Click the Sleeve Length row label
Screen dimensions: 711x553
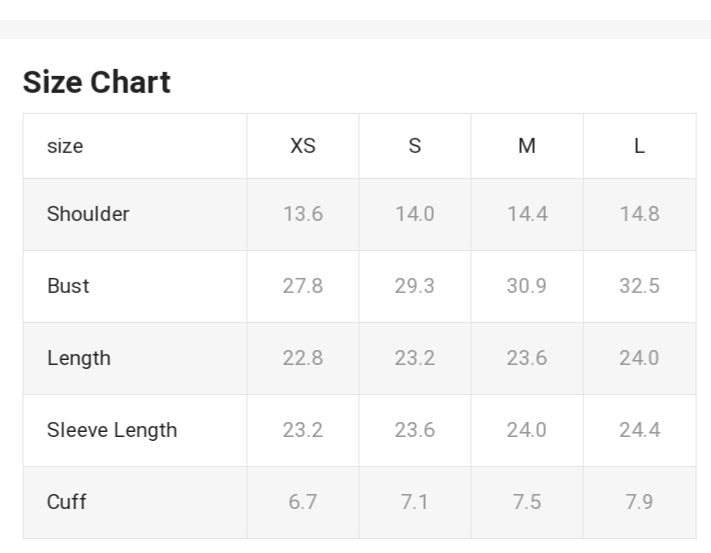point(112,430)
